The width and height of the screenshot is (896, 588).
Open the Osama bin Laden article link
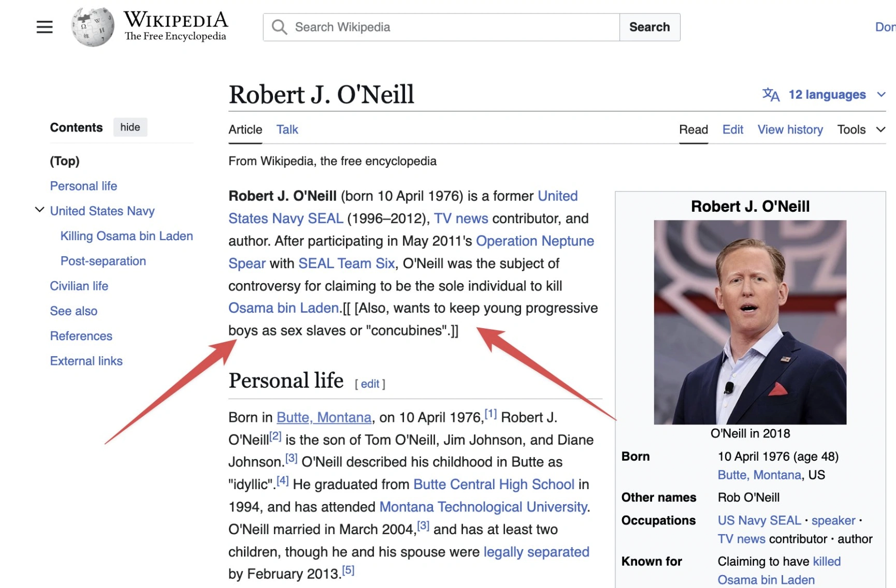tap(283, 307)
